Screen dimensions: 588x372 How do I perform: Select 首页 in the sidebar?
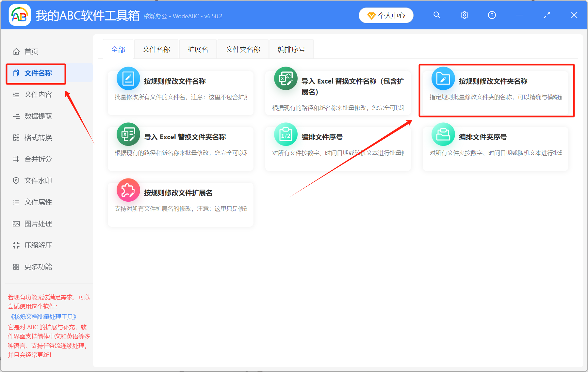click(x=31, y=51)
